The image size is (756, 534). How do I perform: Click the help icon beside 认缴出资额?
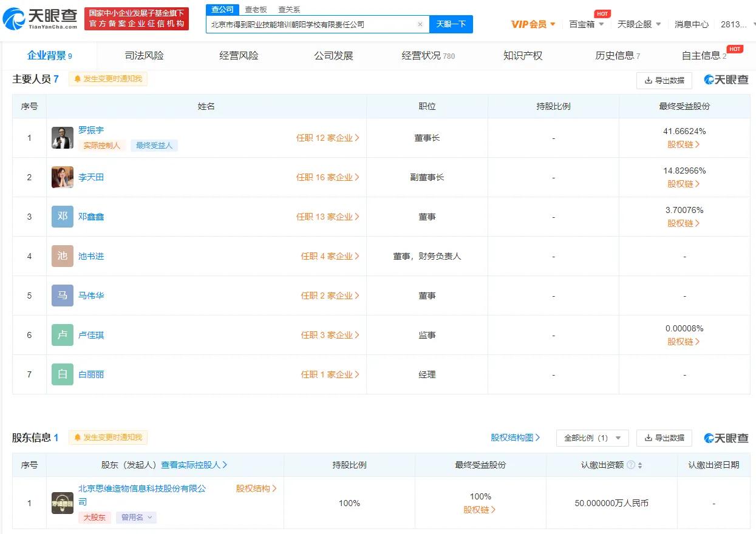(631, 465)
